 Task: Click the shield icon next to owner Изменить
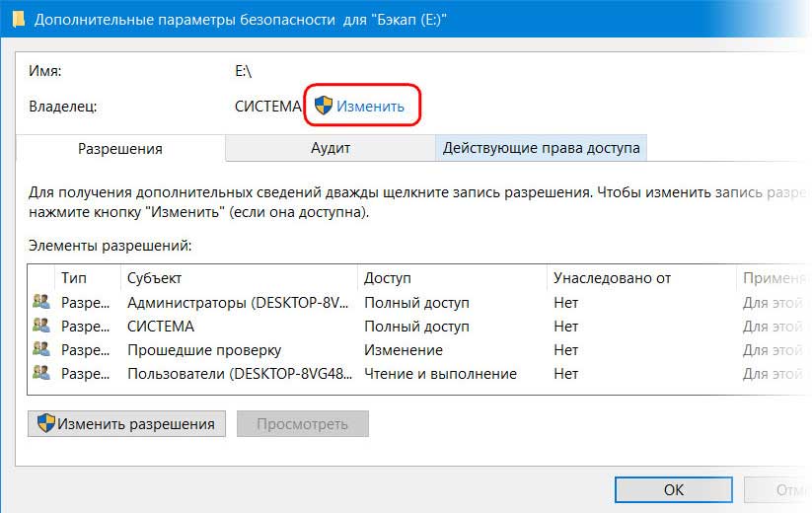323,106
